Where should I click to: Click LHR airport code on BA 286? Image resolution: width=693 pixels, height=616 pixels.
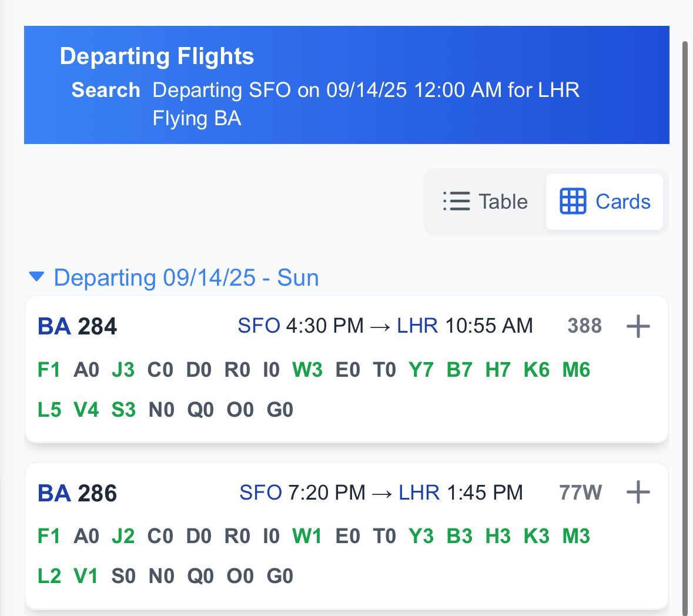pyautogui.click(x=419, y=492)
